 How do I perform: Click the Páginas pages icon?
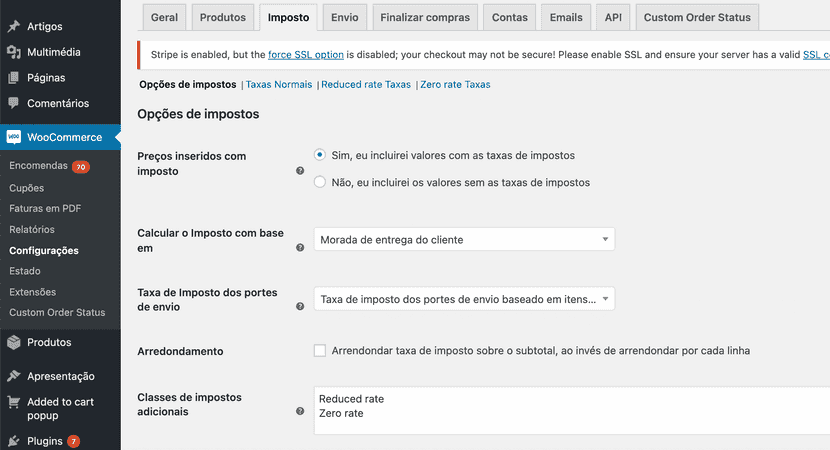[x=13, y=77]
